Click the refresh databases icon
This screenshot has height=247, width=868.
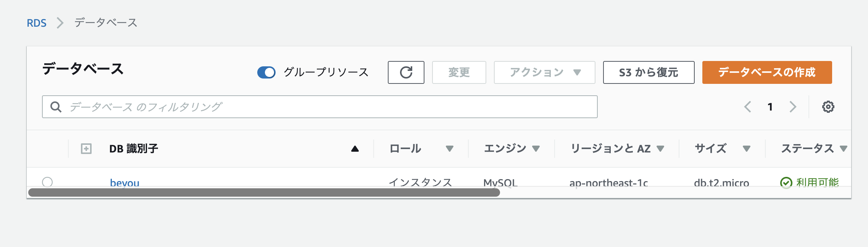point(406,72)
